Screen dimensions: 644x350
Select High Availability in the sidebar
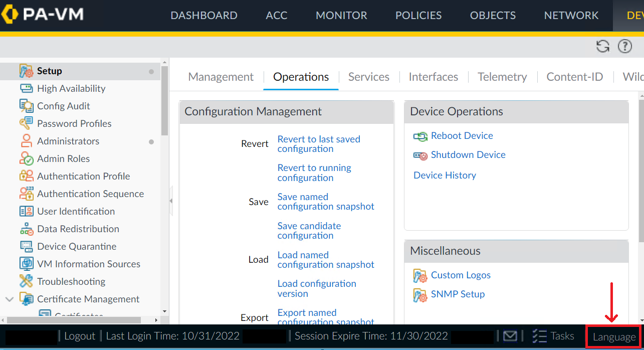(71, 89)
